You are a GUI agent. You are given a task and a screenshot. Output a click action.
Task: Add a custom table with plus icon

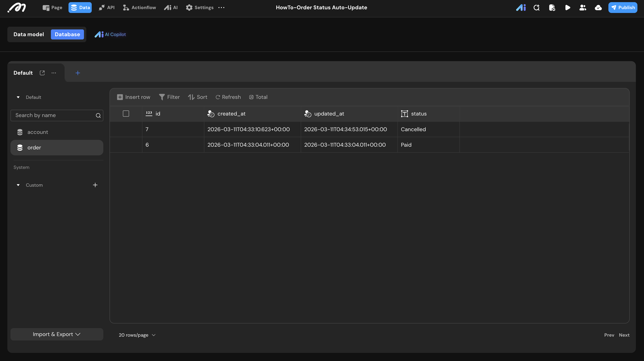tap(95, 185)
